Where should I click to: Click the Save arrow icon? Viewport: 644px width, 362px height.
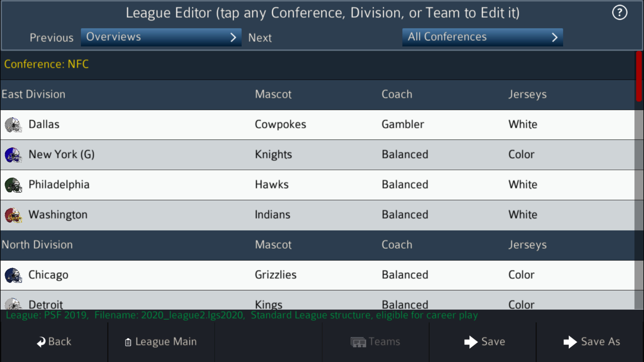[x=471, y=342]
